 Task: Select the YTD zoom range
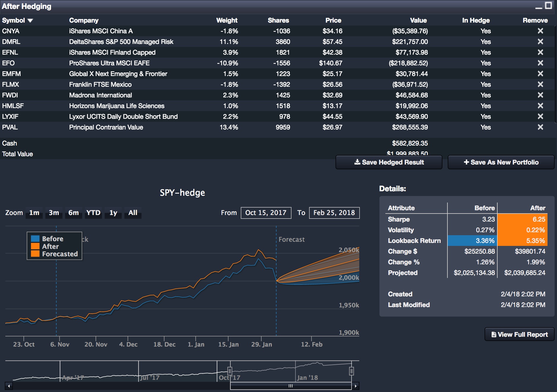(93, 213)
